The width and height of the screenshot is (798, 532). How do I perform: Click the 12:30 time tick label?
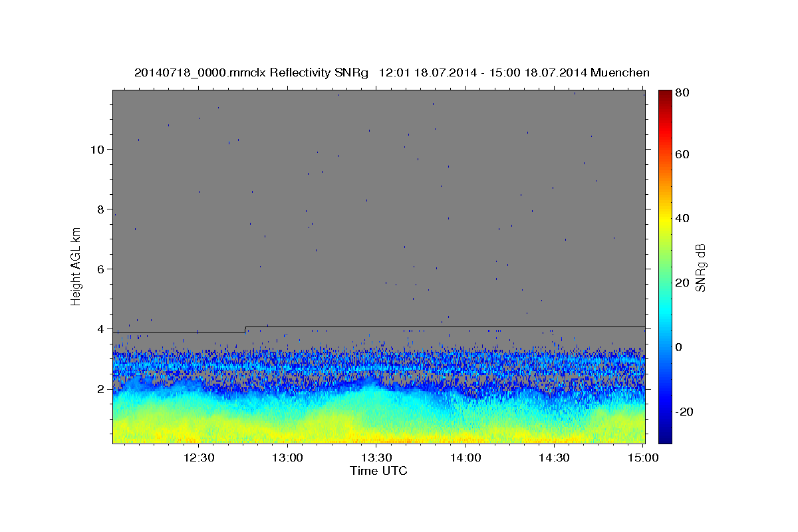198,458
